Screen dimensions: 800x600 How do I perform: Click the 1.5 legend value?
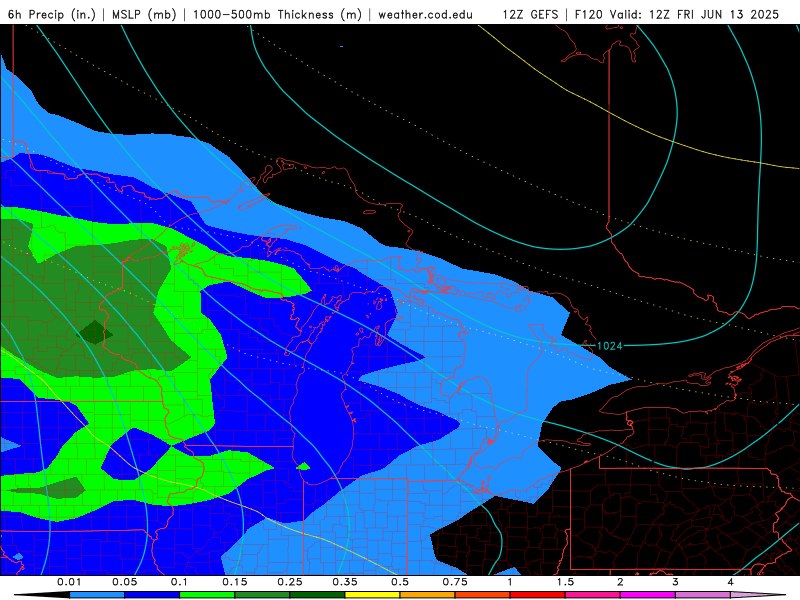click(565, 582)
